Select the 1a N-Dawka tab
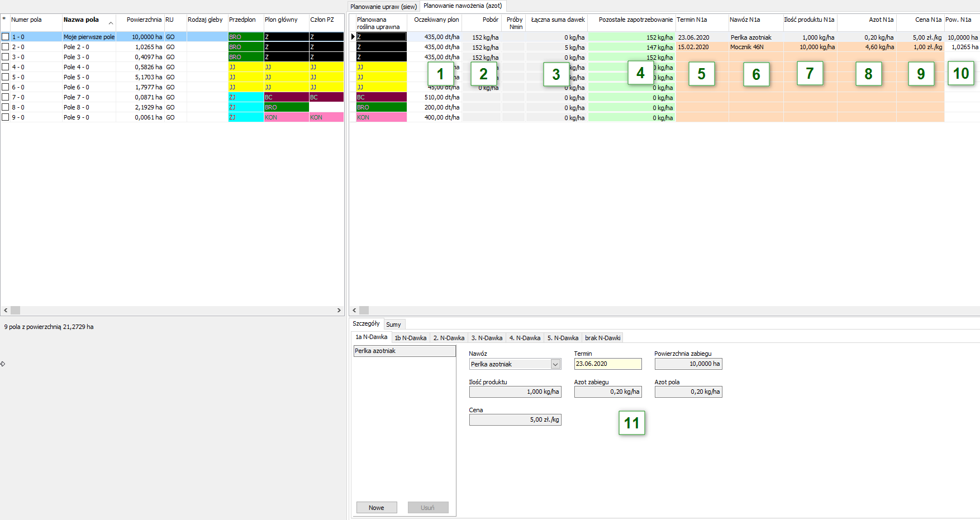Image resolution: width=980 pixels, height=520 pixels. [372, 337]
